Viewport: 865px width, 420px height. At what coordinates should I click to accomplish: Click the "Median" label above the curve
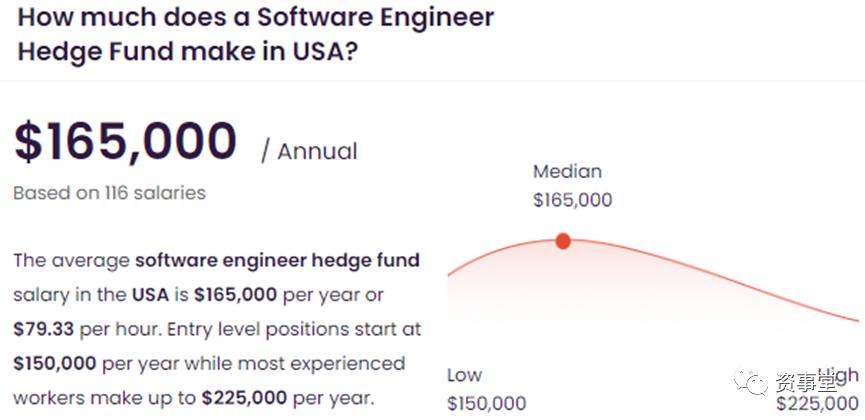click(567, 172)
